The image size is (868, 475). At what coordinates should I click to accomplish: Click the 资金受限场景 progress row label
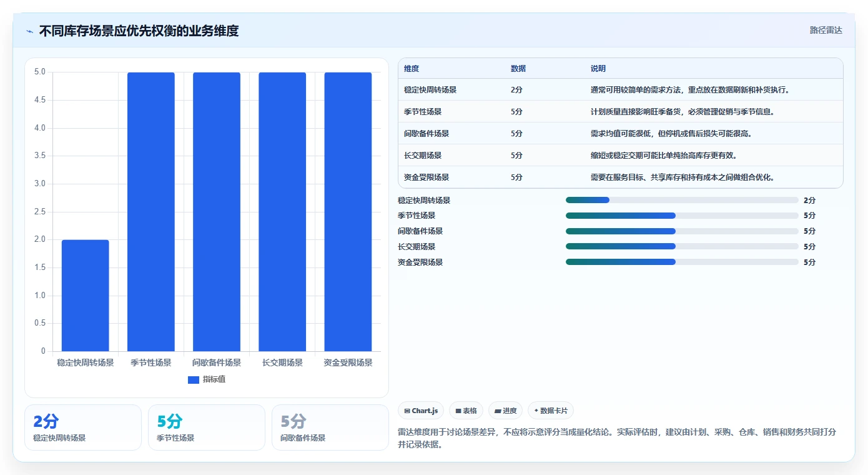click(x=420, y=262)
